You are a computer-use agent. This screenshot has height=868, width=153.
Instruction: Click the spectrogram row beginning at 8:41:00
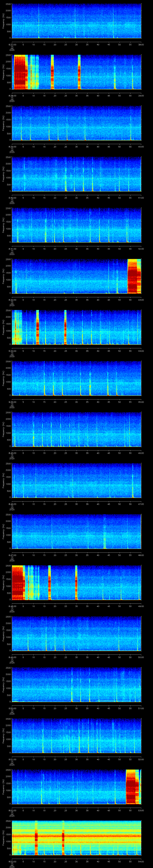click(x=77, y=225)
